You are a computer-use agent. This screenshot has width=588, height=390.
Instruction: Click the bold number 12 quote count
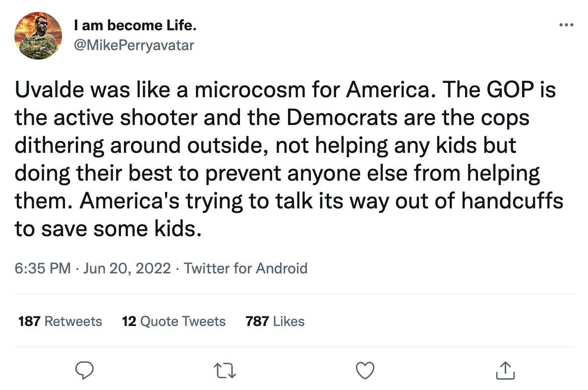pos(129,321)
